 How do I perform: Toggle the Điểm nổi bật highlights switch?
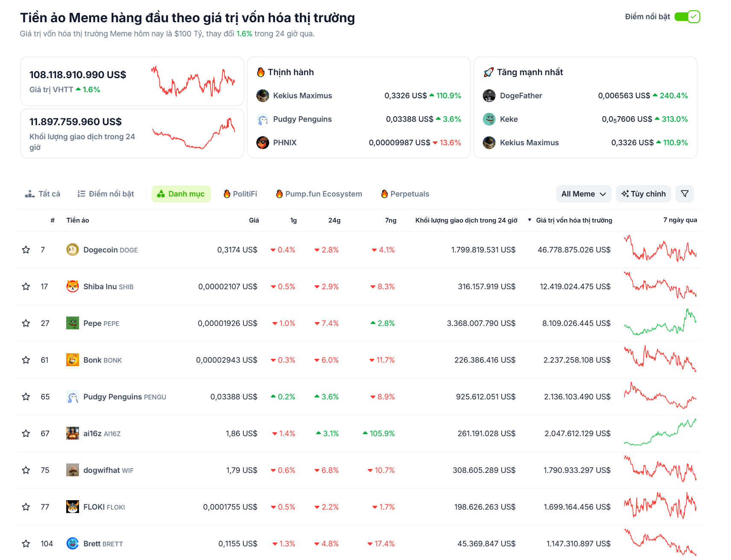[x=687, y=17]
